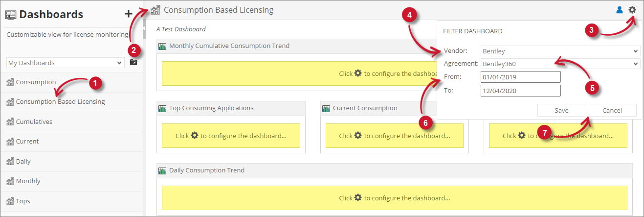Open the My Dashboards dropdown
Image resolution: width=644 pixels, height=217 pixels.
[65, 63]
